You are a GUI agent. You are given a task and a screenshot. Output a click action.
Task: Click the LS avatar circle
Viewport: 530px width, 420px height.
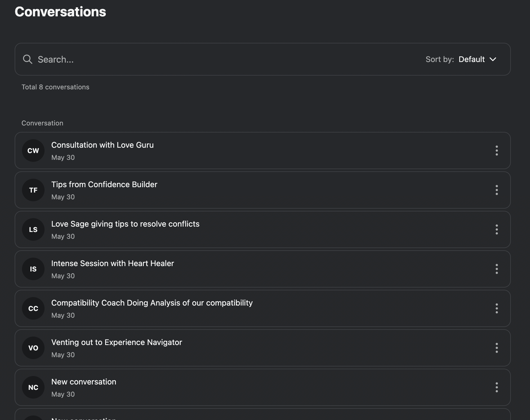tap(33, 229)
